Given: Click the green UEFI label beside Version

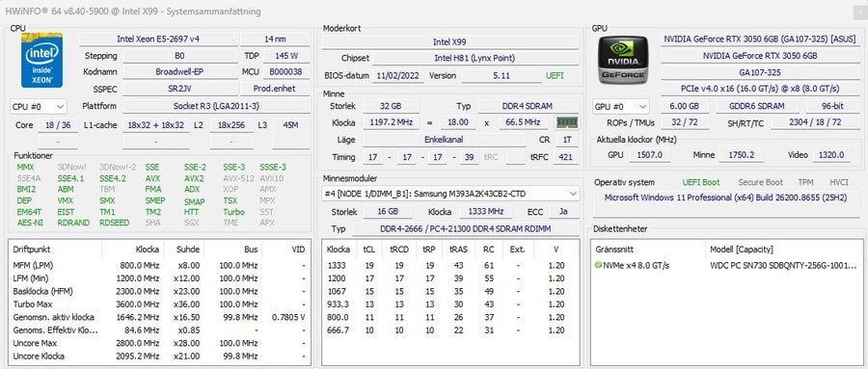Looking at the screenshot, I should 555,76.
